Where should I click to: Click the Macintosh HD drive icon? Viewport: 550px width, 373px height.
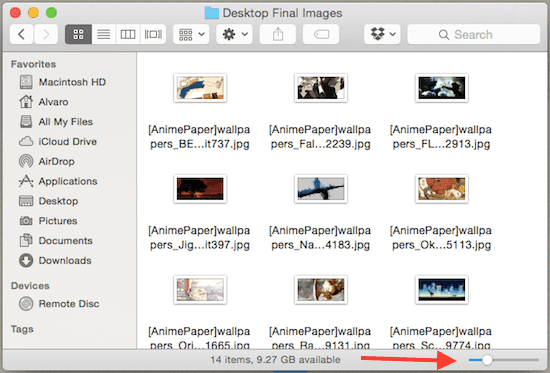coord(26,82)
